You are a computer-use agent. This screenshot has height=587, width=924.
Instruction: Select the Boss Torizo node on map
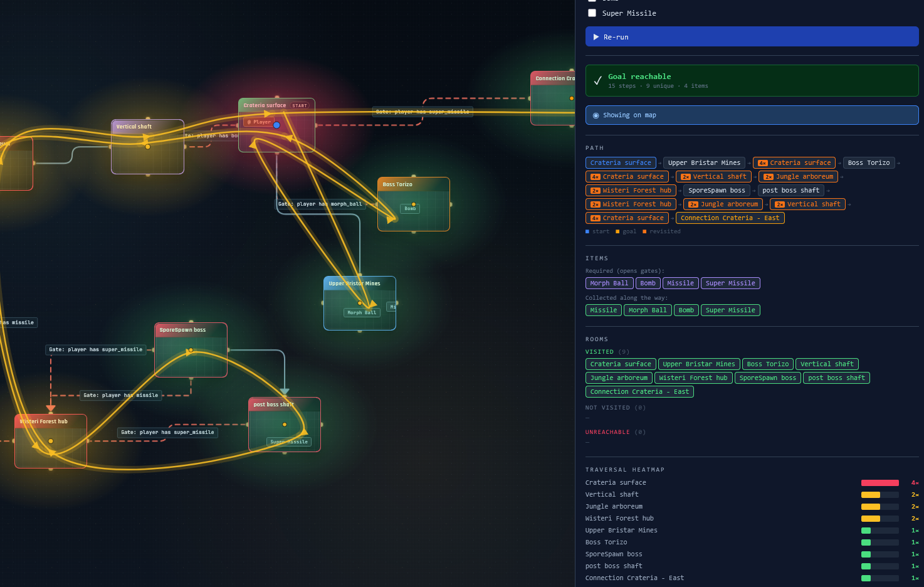tap(414, 204)
